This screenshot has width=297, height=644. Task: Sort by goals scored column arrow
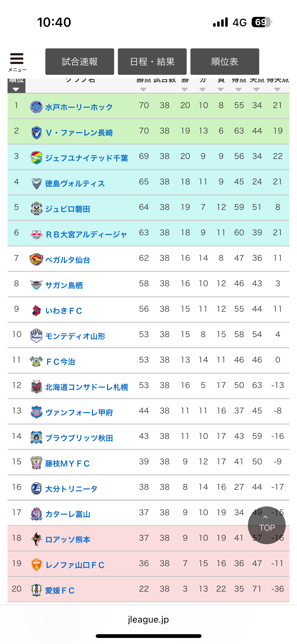point(239,89)
